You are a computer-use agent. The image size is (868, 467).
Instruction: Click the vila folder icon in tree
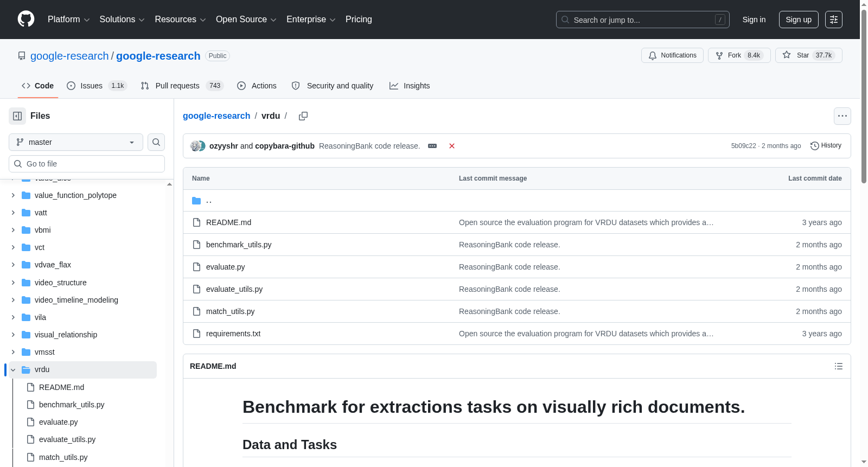[26, 317]
